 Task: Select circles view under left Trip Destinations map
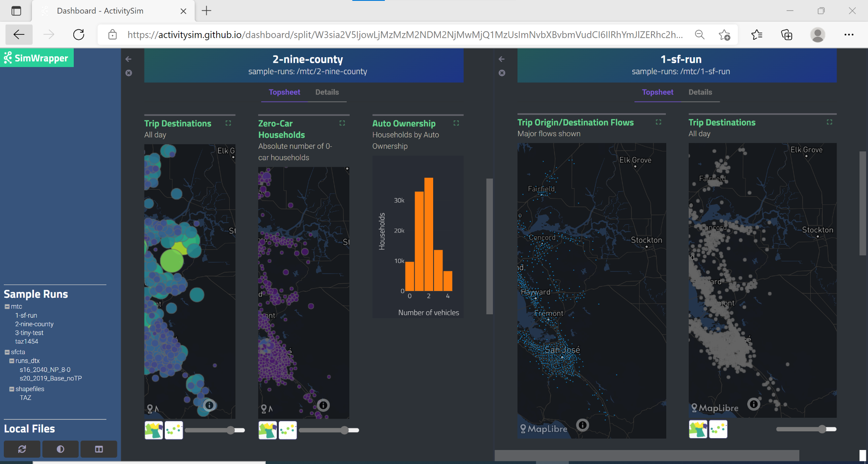pyautogui.click(x=174, y=430)
